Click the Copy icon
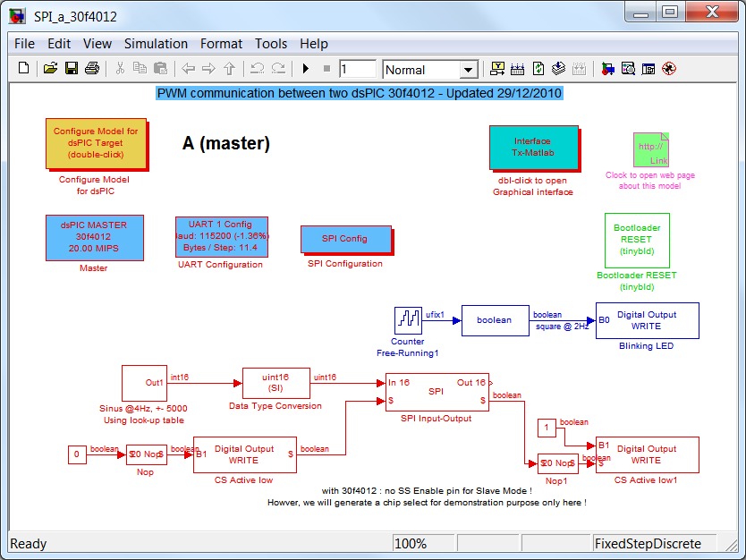The width and height of the screenshot is (746, 560). [140, 69]
